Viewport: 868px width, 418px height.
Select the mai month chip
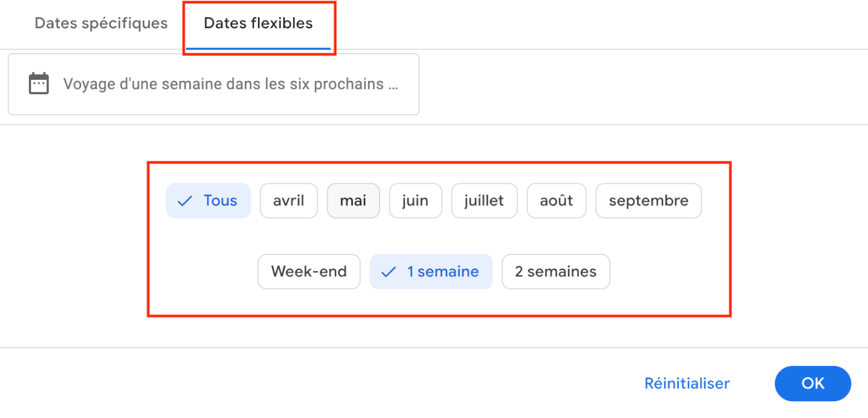point(353,201)
